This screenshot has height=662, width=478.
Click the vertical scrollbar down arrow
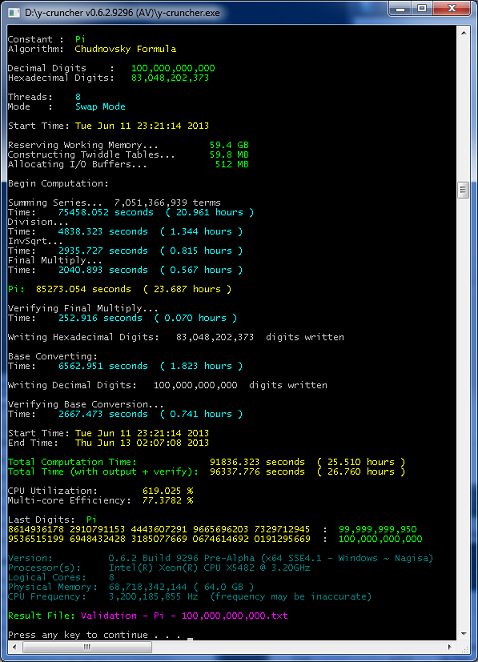[463, 634]
